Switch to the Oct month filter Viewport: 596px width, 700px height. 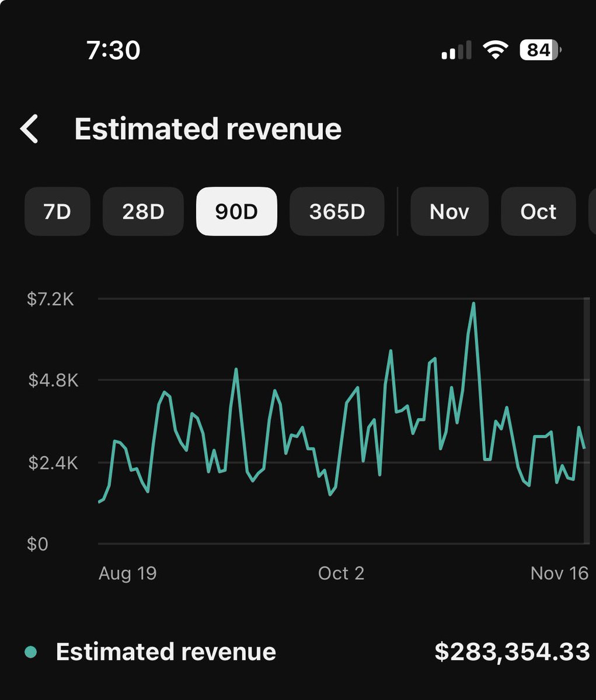tap(538, 211)
